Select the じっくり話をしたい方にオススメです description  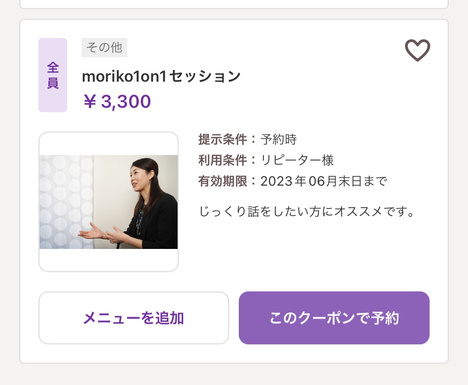pyautogui.click(x=307, y=211)
